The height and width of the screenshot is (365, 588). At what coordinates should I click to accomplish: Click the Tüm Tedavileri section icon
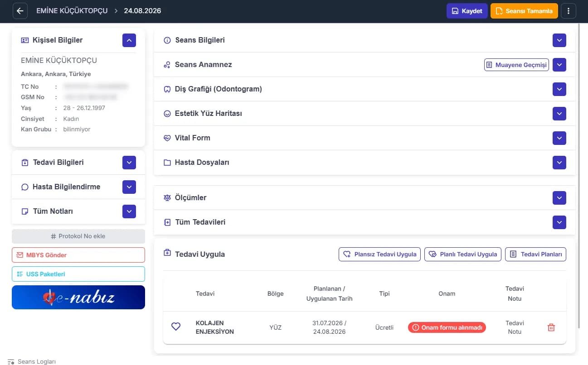[x=167, y=222]
